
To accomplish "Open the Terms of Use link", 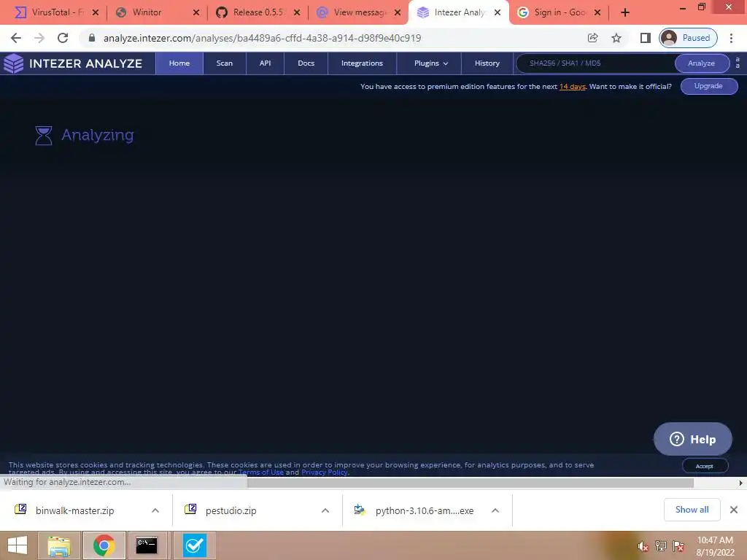I will (261, 472).
